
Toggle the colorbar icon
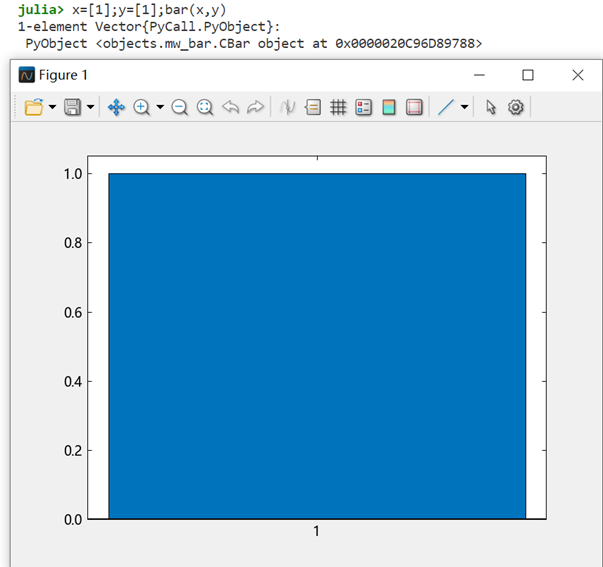click(x=389, y=107)
